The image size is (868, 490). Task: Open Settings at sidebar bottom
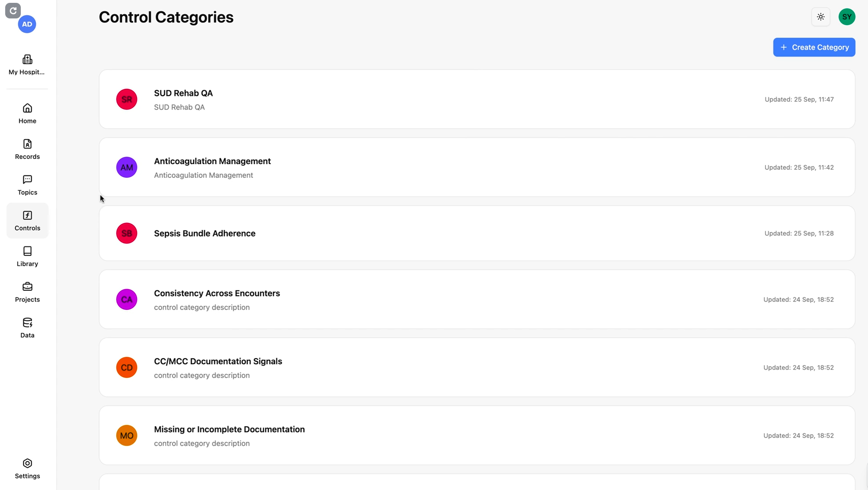(x=27, y=469)
